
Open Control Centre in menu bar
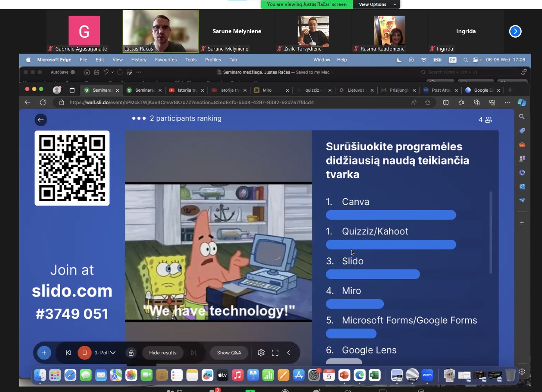pos(477,60)
